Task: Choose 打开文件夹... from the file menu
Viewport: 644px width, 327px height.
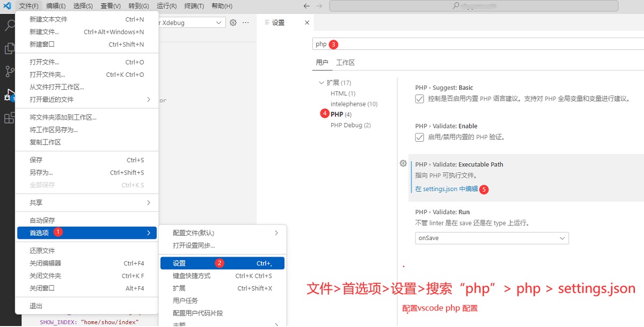Action: (87, 75)
